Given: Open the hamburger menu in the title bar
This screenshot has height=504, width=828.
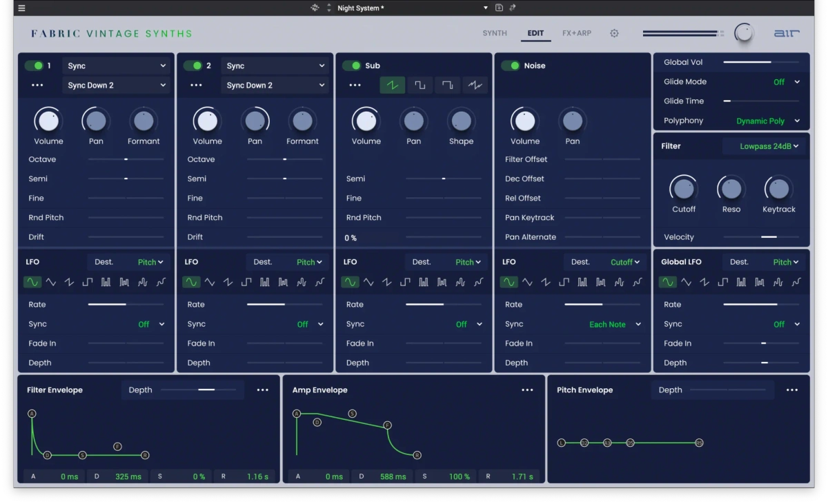Looking at the screenshot, I should tap(21, 8).
